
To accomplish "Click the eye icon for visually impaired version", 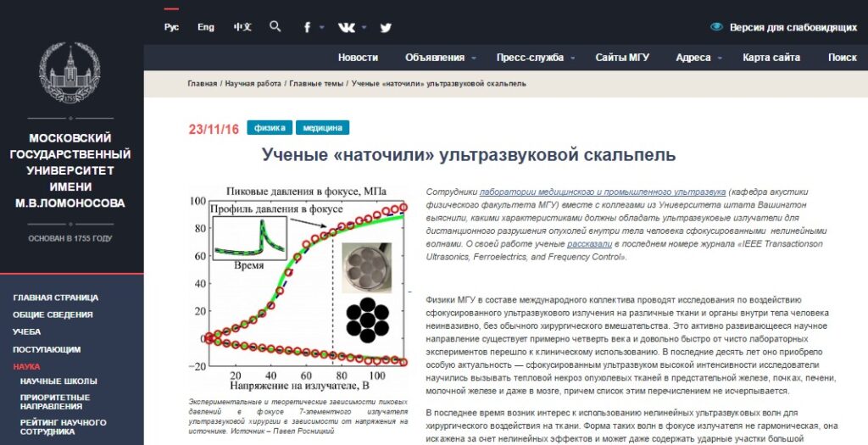I will tap(716, 27).
